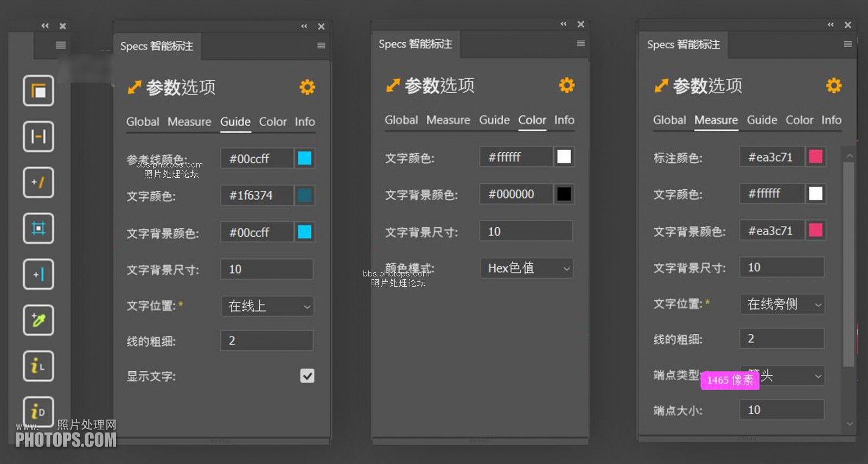This screenshot has height=464, width=868.
Task: Select the distance measure tool in toolbar
Action: tap(39, 136)
